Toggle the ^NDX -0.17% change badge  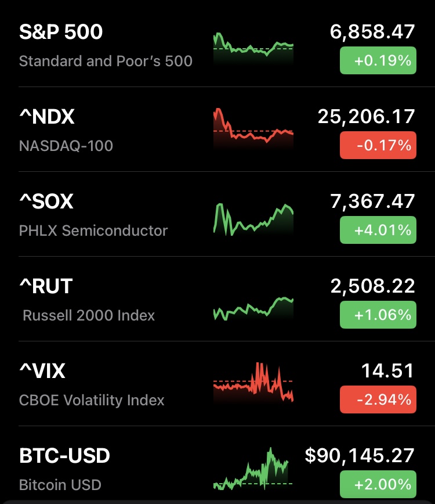pyautogui.click(x=378, y=145)
